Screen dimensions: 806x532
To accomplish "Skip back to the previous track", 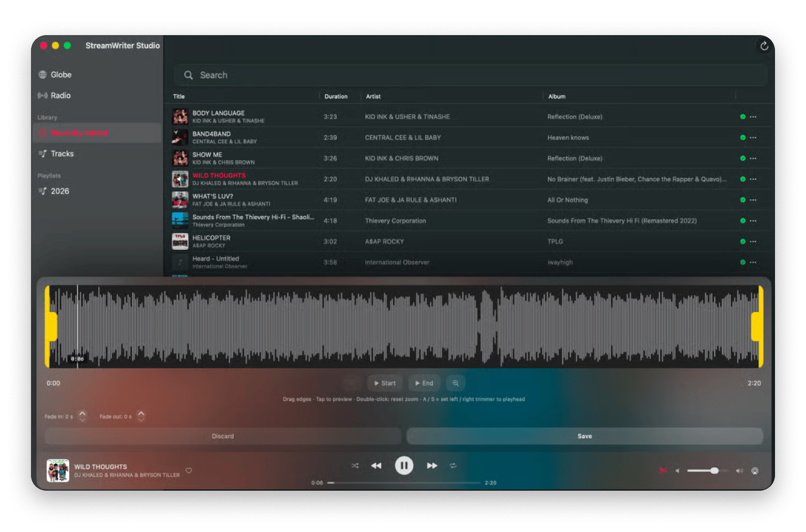I will [376, 466].
